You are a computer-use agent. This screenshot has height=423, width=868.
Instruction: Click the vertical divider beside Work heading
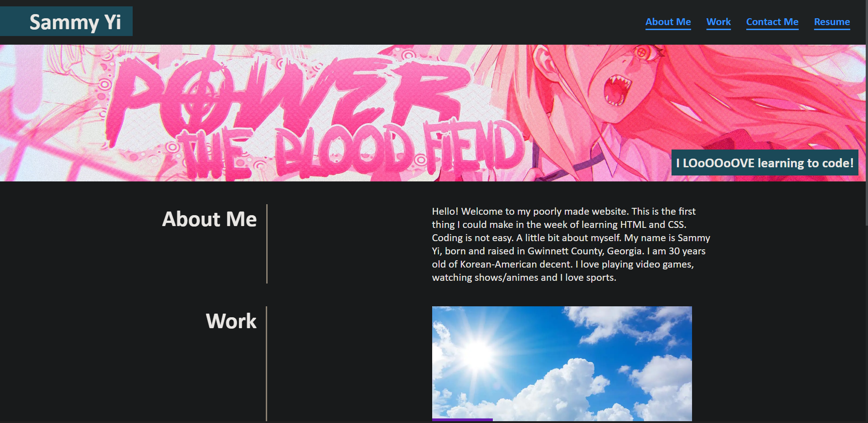(266, 364)
